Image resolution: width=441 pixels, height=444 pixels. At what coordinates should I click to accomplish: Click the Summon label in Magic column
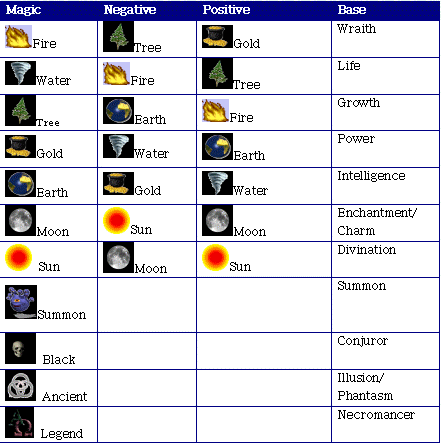(62, 315)
